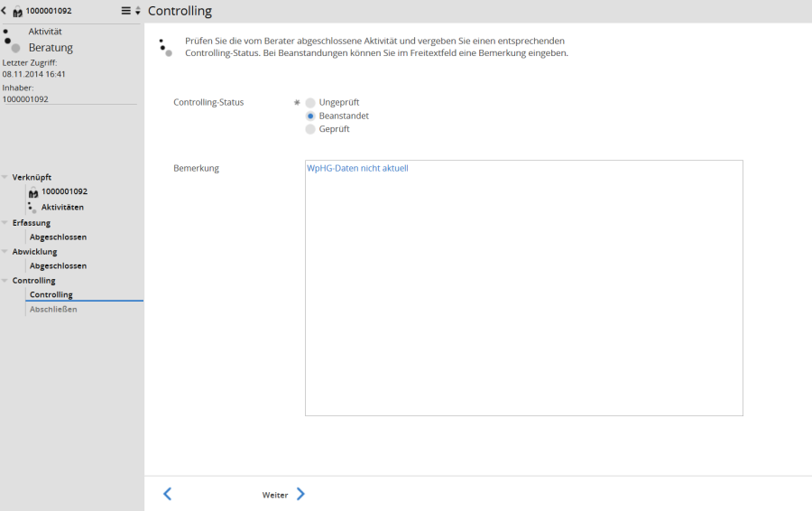Click the customer icon under Verknüpft
Screen dimensions: 812x511
pos(33,192)
